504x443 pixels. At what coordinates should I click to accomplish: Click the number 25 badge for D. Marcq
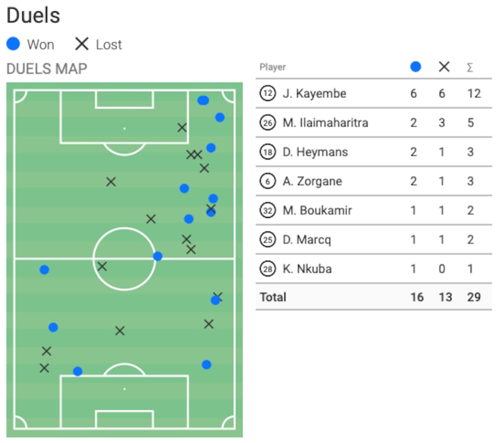(267, 240)
